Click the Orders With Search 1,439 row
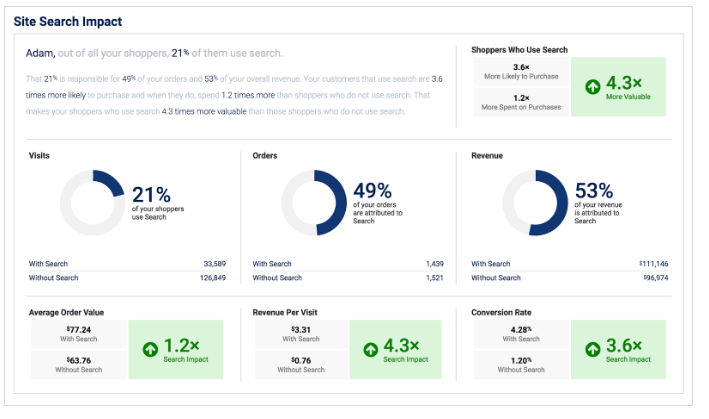This screenshot has width=709, height=419. click(348, 264)
